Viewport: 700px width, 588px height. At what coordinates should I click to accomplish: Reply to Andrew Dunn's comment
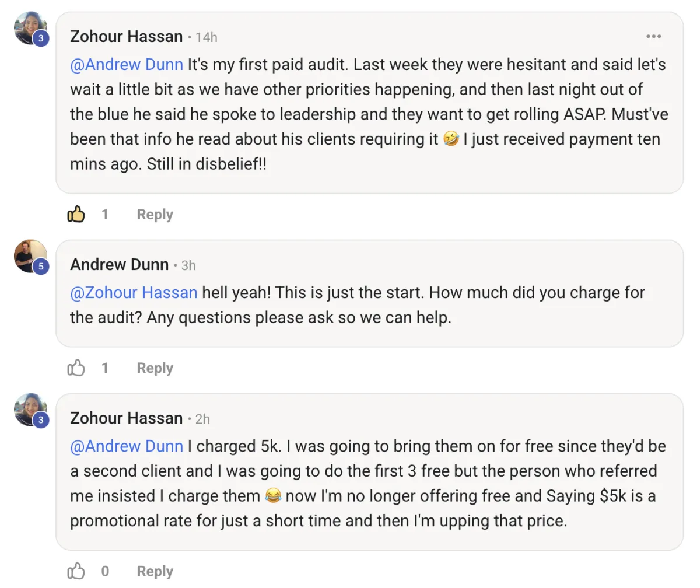click(155, 368)
